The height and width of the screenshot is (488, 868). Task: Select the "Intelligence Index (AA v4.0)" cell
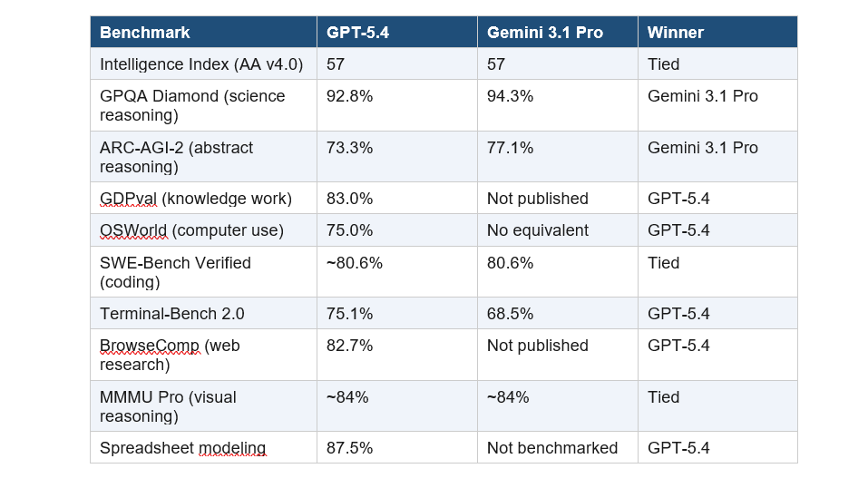coord(201,64)
